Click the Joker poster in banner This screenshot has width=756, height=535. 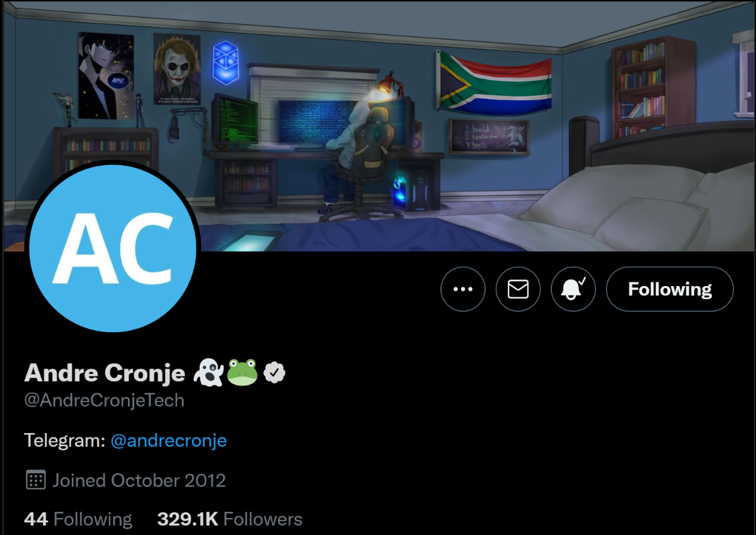point(177,69)
